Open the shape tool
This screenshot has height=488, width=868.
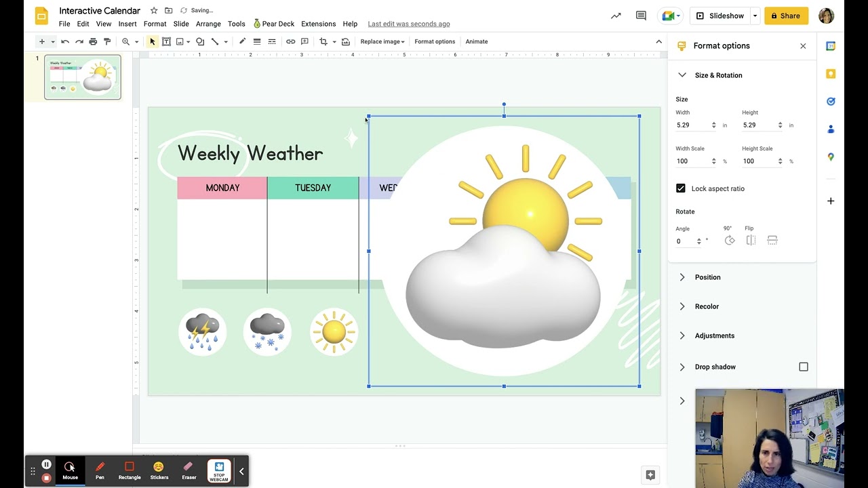[x=200, y=41]
